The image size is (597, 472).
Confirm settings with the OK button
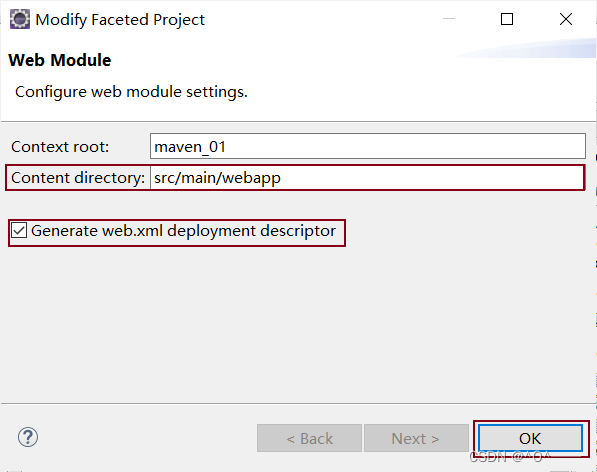coord(530,439)
